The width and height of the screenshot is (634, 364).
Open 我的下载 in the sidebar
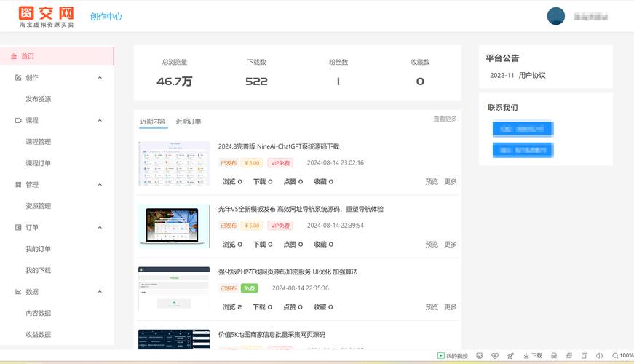[x=39, y=271]
